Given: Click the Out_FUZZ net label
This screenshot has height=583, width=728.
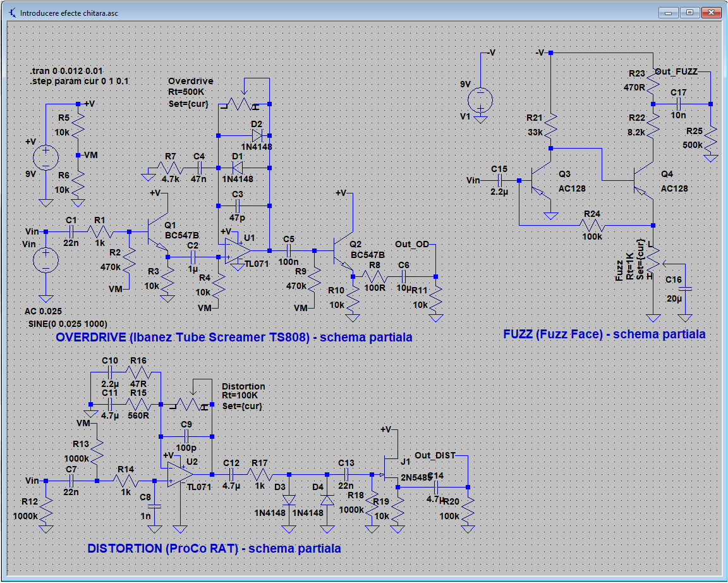Looking at the screenshot, I should click(x=676, y=71).
